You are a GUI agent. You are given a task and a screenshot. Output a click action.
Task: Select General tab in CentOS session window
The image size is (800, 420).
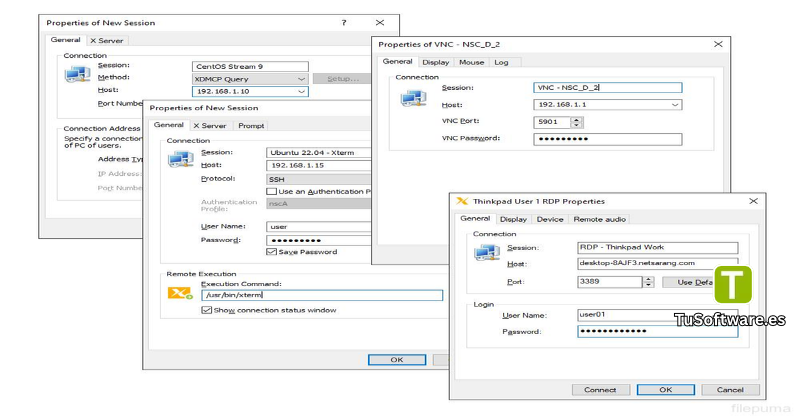pos(65,39)
